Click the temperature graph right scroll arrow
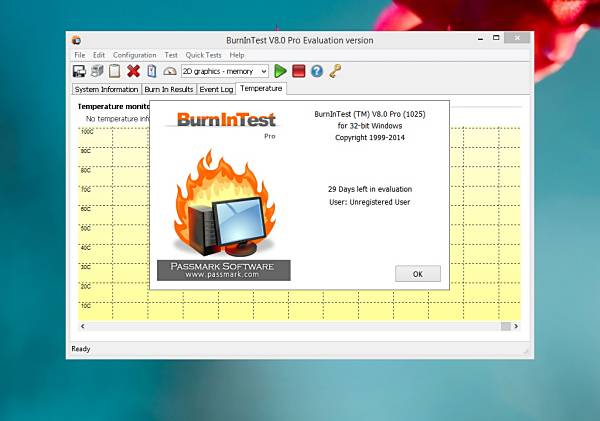 [516, 326]
